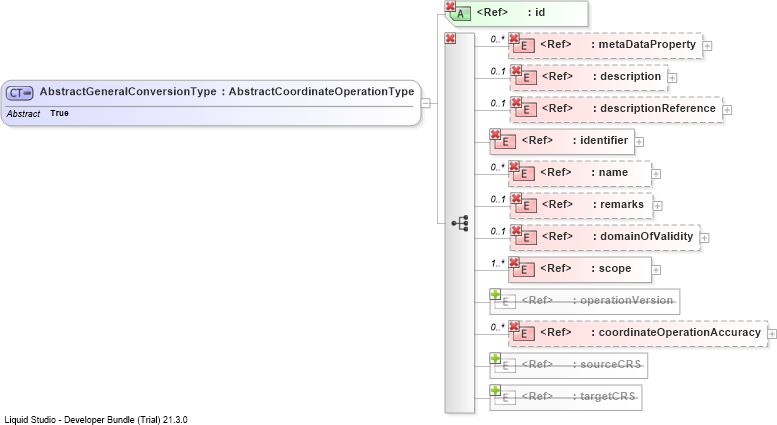Click the sequence compositor symbol
This screenshot has width=777, height=425.
point(460,223)
